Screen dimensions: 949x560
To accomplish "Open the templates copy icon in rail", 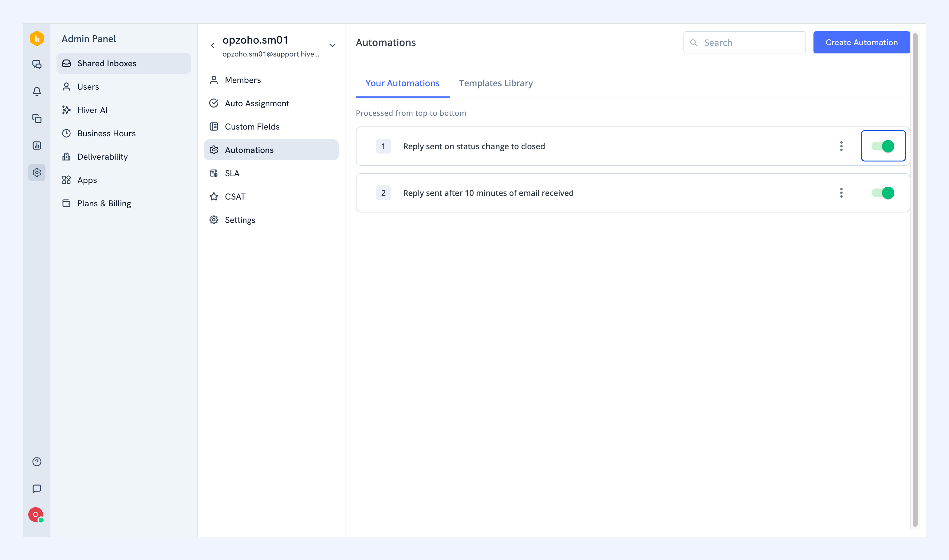I will pyautogui.click(x=37, y=119).
